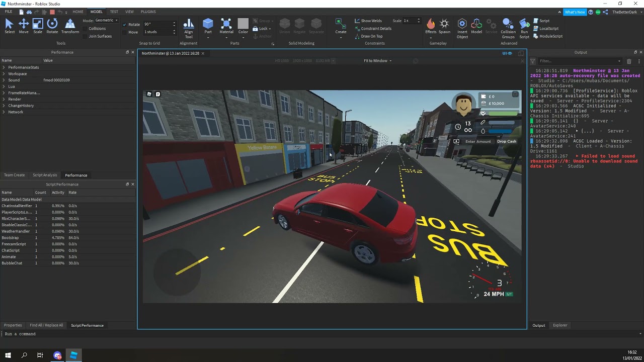Expand the Workspace row

tap(4, 74)
